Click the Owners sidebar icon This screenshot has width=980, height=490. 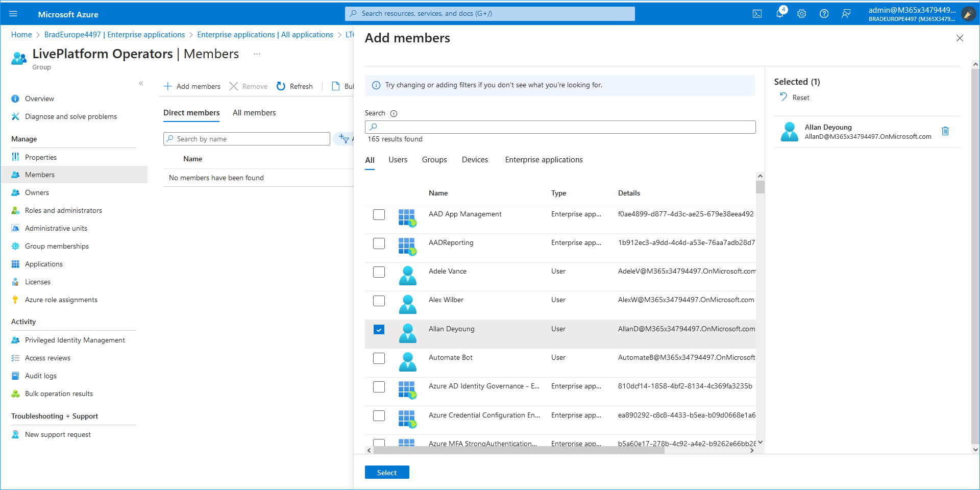click(x=15, y=192)
